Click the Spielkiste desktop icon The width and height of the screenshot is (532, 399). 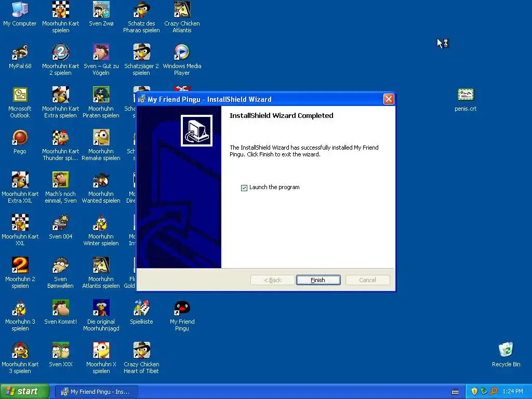[x=141, y=312]
